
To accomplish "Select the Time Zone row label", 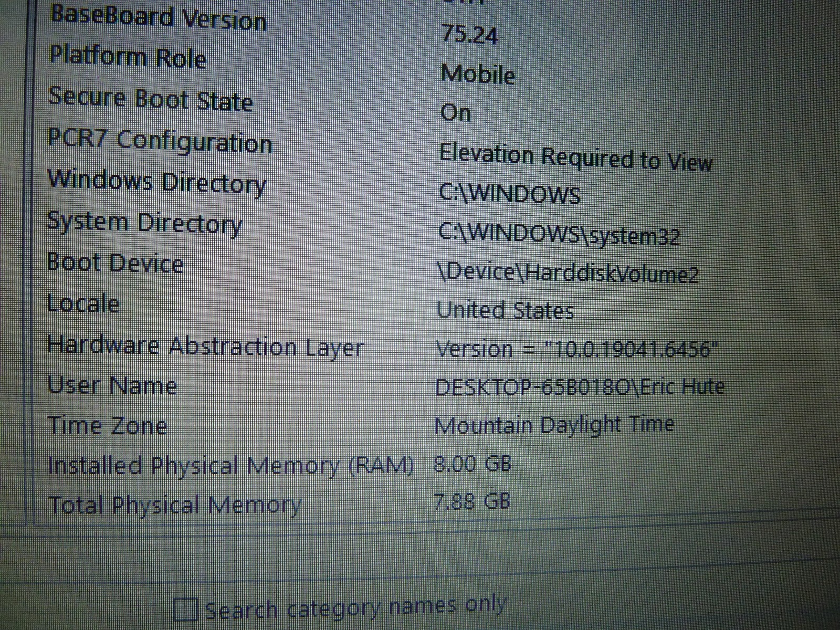I will coord(108,425).
